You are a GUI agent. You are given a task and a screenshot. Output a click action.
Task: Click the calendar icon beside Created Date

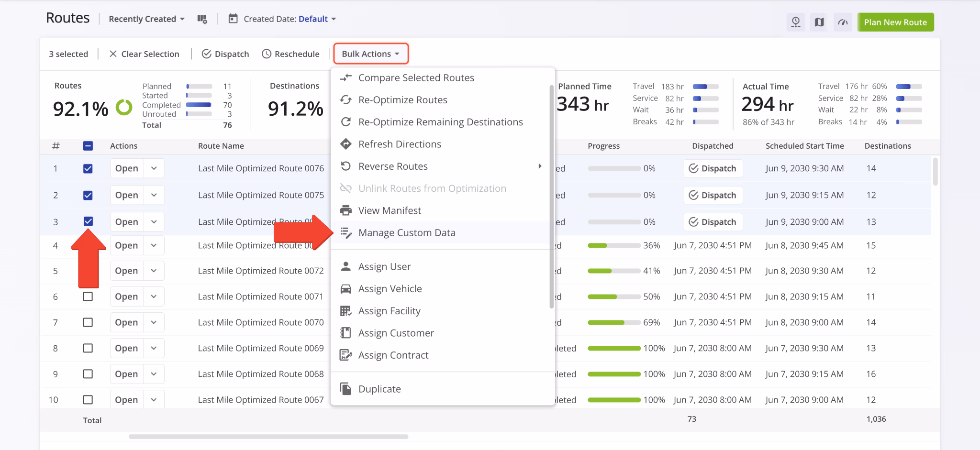[x=233, y=19]
